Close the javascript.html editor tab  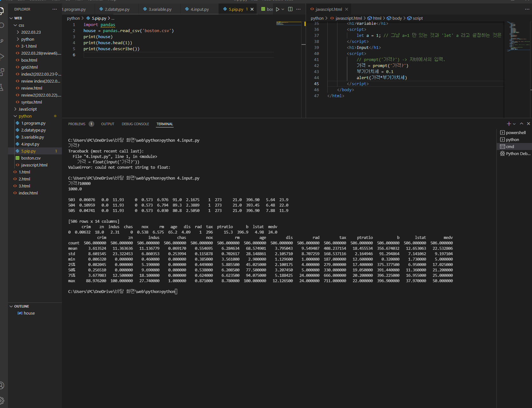pos(347,9)
